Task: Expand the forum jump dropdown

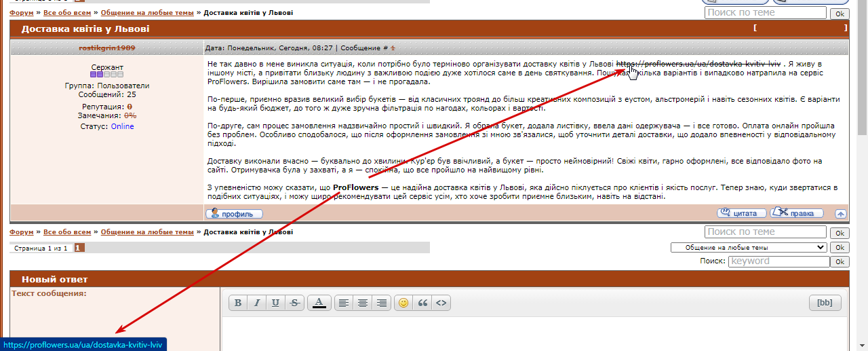Action: (749, 247)
